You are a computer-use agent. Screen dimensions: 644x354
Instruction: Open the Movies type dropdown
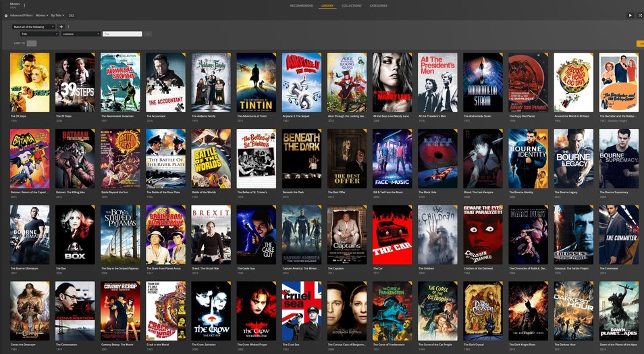pos(42,16)
